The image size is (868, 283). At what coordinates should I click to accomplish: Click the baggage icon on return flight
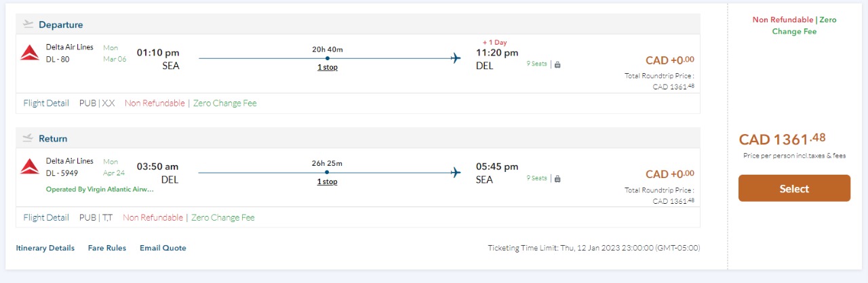point(558,179)
